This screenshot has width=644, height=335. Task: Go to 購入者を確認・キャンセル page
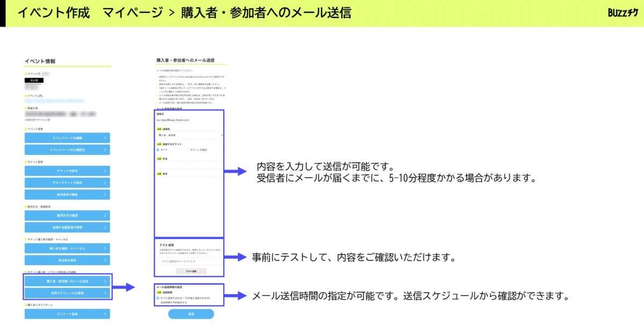point(67,249)
